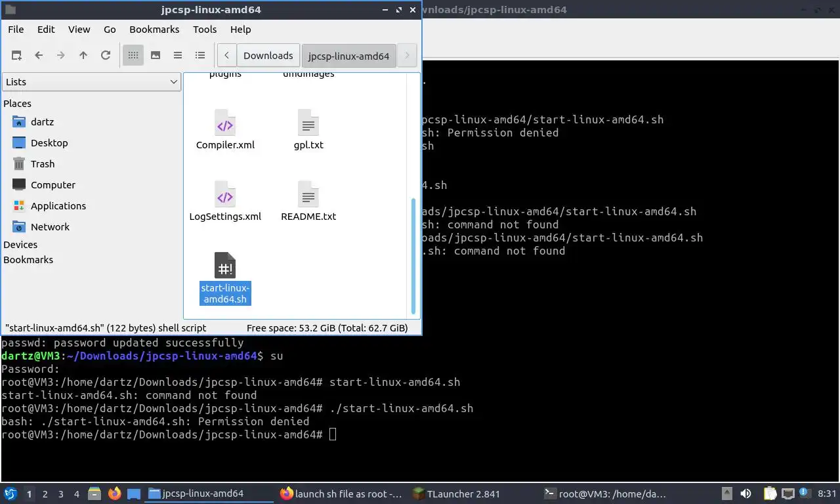Open clipboard manager tray icon

click(770, 493)
